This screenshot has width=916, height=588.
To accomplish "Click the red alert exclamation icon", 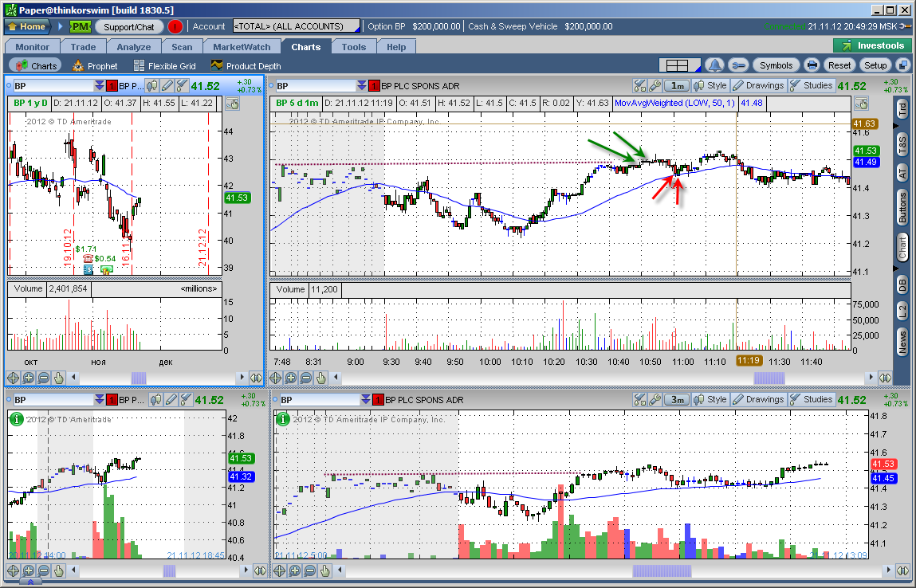I will coord(175,26).
